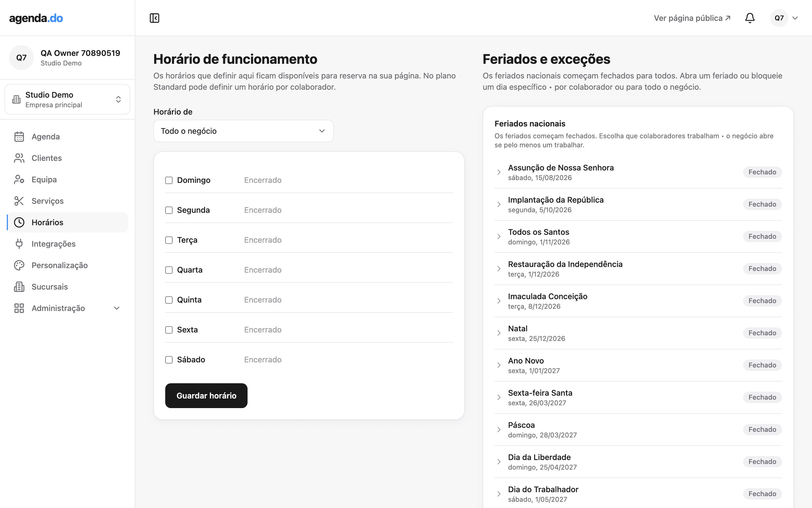The height and width of the screenshot is (508, 812).
Task: Tick the Quarta checkbox
Action: click(x=169, y=270)
